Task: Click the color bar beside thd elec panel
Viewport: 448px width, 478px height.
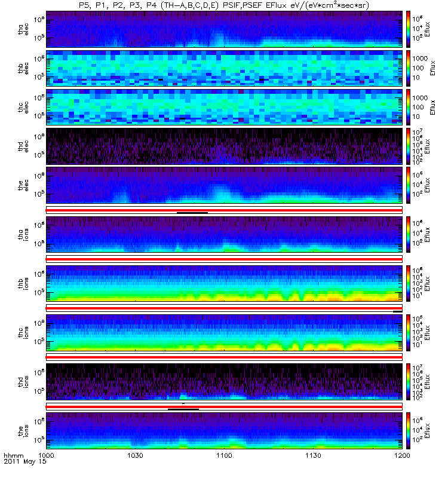Action: [408, 146]
